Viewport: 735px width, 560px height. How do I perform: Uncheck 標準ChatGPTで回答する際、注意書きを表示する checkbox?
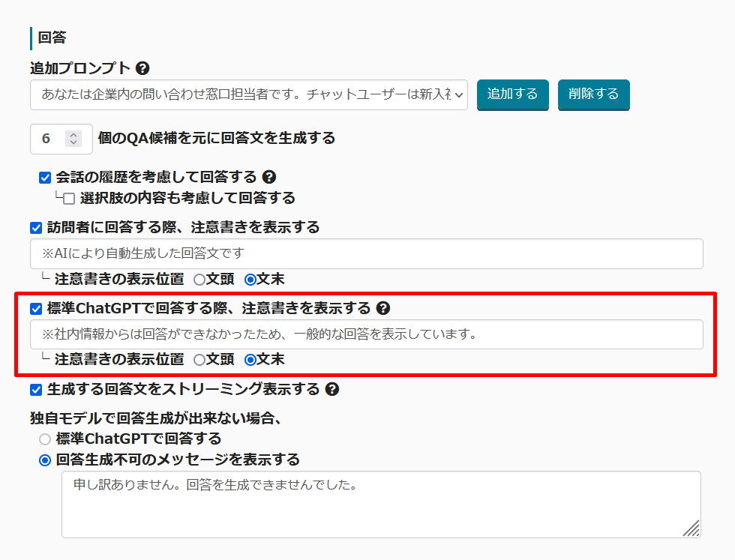pyautogui.click(x=36, y=309)
